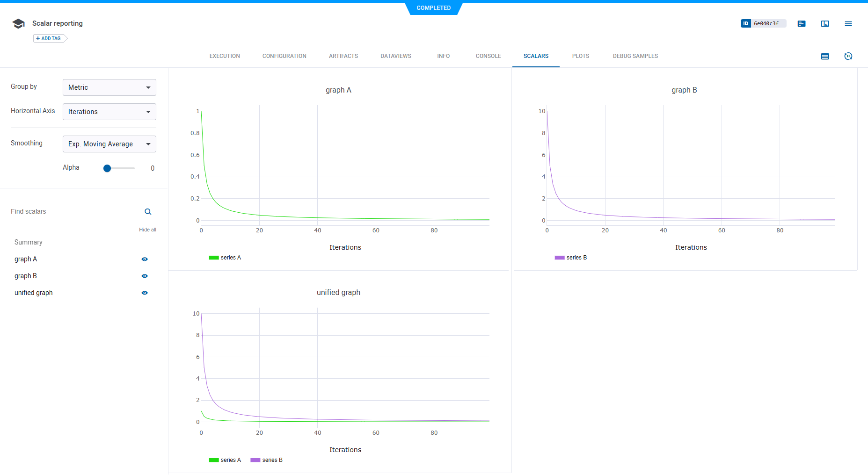Click the auto-refresh circular icon
Viewport: 868px width, 475px height.
click(x=848, y=56)
